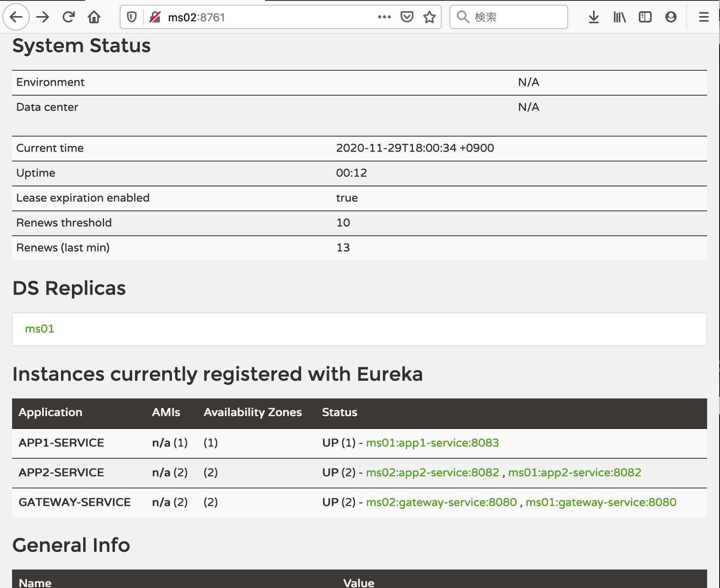Select the APP2-SERVICE application name
The image size is (720, 588).
pyautogui.click(x=61, y=473)
